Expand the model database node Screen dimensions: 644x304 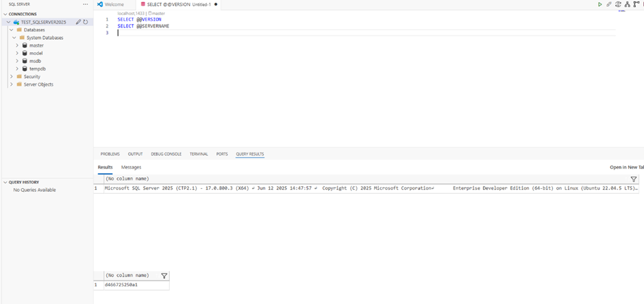[17, 53]
